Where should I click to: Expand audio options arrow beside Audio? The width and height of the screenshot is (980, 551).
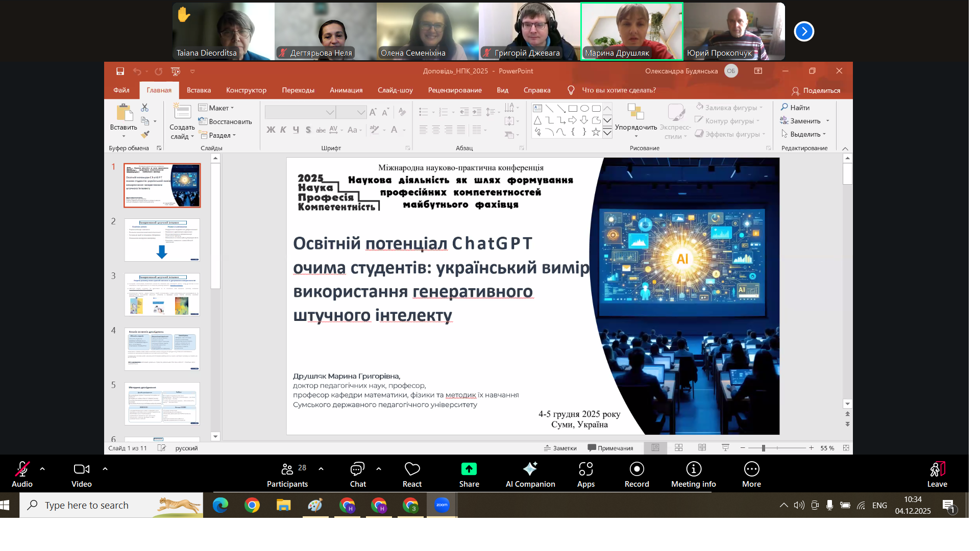tap(42, 468)
